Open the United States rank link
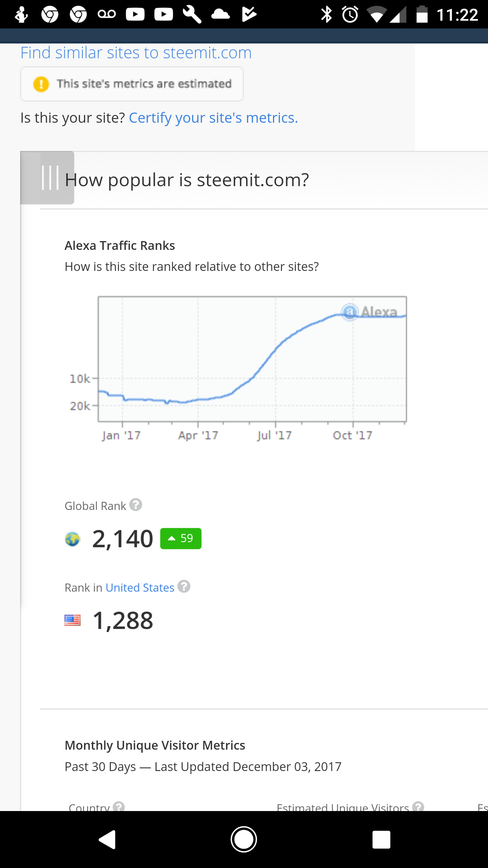Viewport: 488px width, 868px height. (x=140, y=588)
